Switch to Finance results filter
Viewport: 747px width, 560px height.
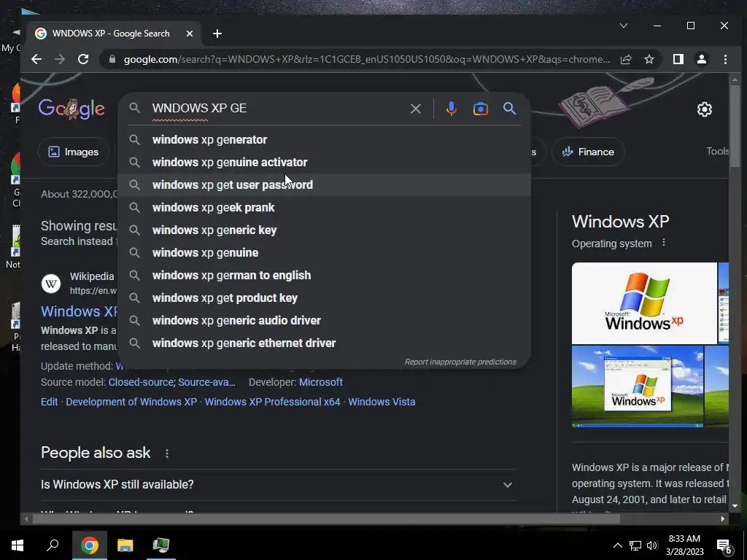point(588,152)
